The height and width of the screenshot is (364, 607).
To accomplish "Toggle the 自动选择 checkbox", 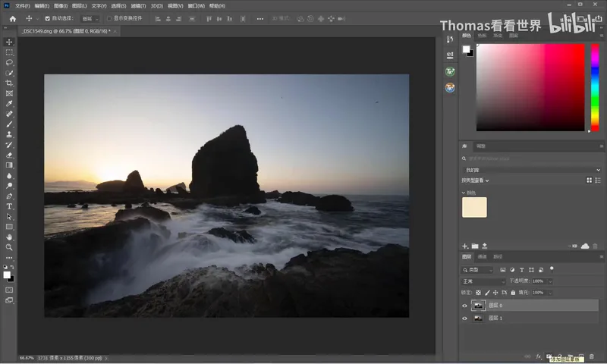I will [x=47, y=18].
